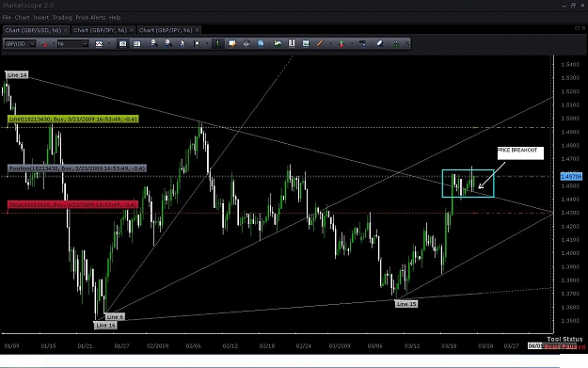Click the grey Position order label

coord(77,168)
